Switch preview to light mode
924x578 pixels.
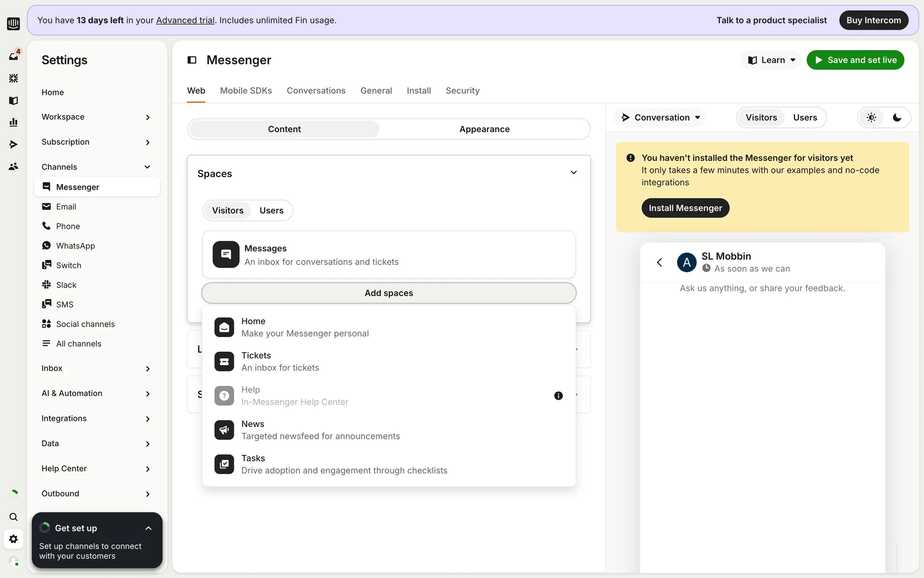click(872, 118)
